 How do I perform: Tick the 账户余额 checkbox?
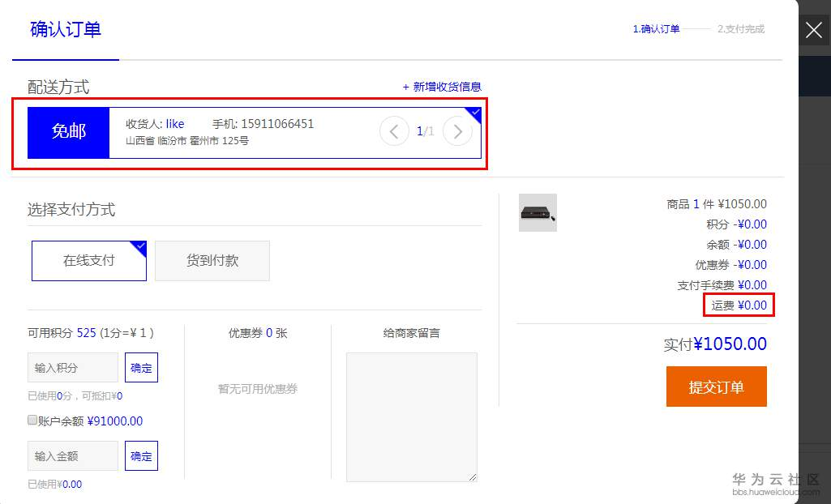(32, 421)
